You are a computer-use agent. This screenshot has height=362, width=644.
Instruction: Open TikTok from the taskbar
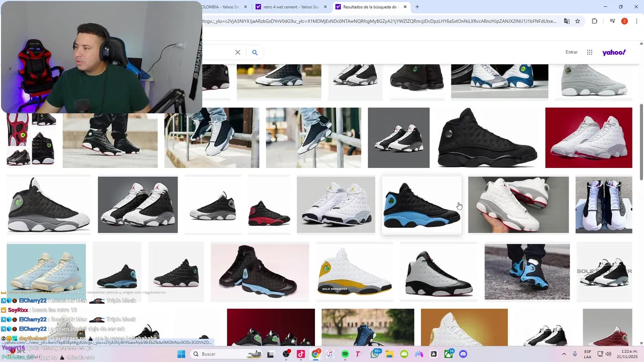[301, 354]
